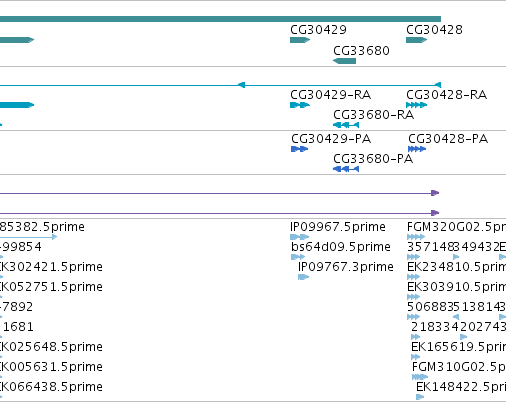Select the EK148422.5prime EST arrow
This screenshot has height=402, width=506.
420,397
